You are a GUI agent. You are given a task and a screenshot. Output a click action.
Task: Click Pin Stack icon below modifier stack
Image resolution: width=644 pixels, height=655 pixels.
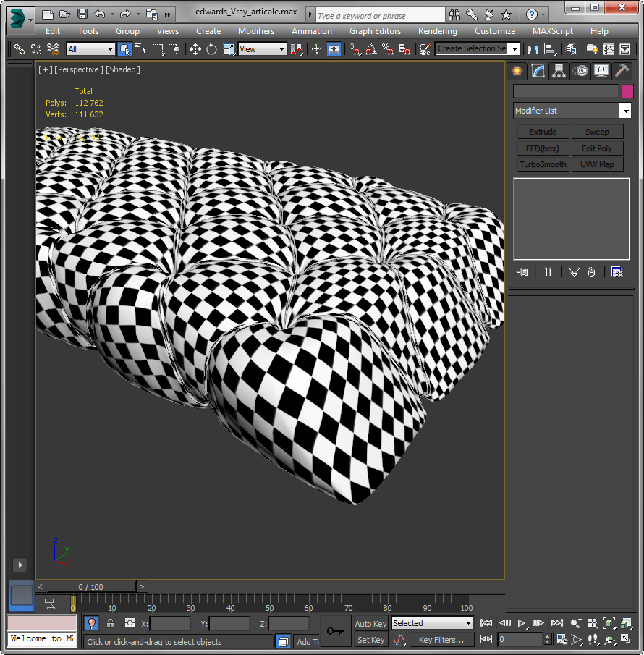(x=522, y=271)
